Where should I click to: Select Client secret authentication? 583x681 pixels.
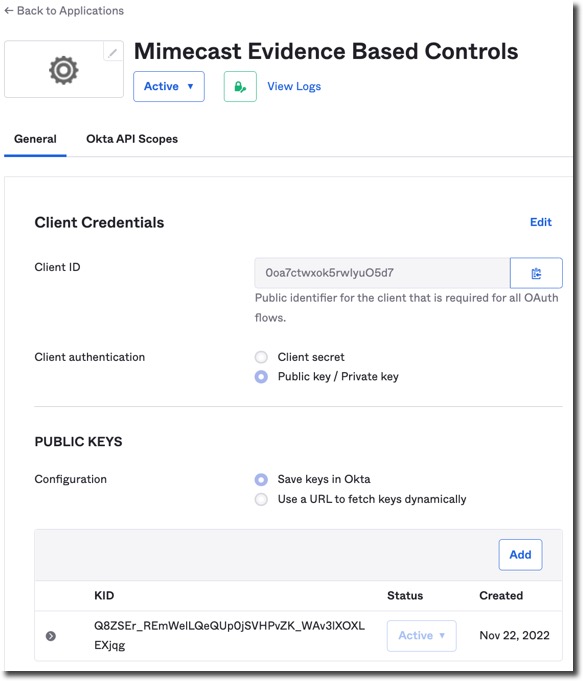tap(261, 357)
